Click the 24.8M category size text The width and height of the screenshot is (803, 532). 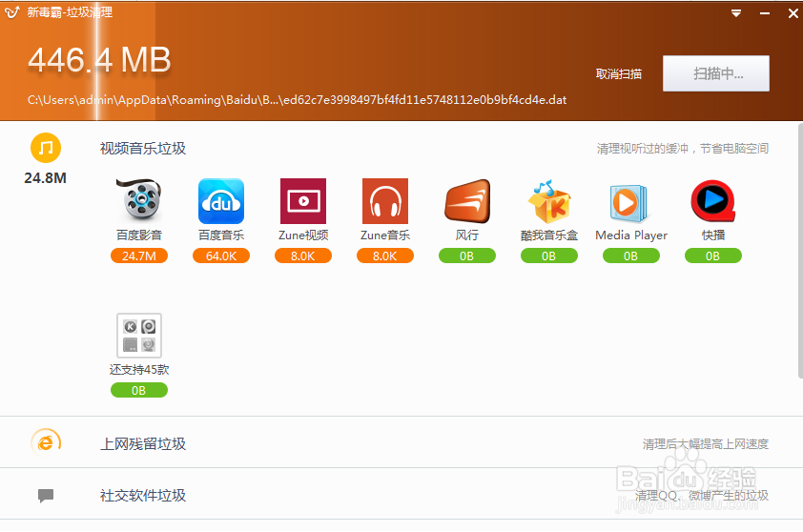click(45, 177)
